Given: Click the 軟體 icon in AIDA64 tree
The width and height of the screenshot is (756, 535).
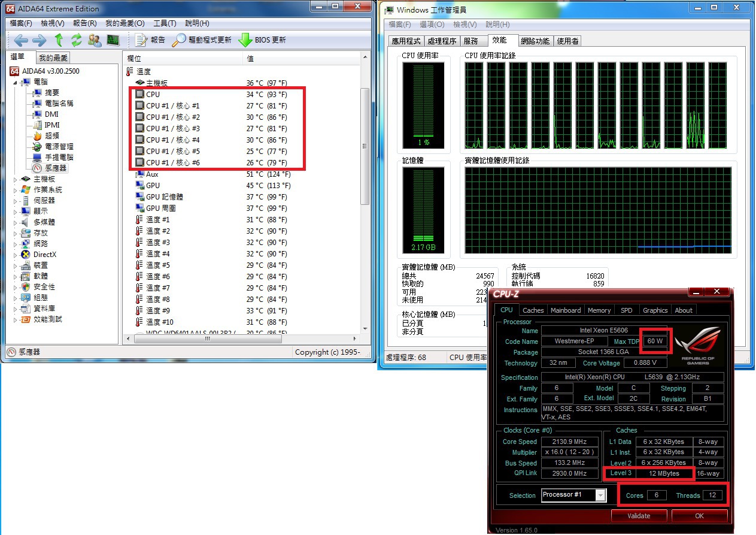Looking at the screenshot, I should (26, 276).
